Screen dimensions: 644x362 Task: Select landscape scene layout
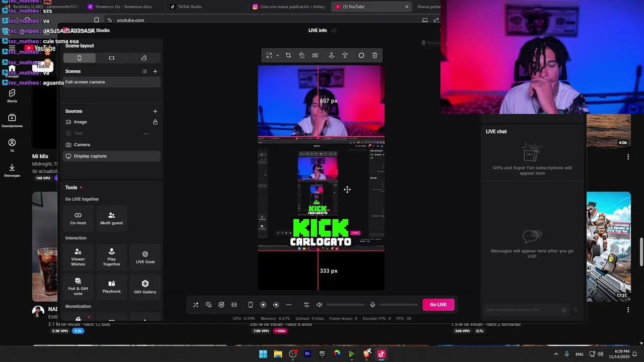pos(112,58)
